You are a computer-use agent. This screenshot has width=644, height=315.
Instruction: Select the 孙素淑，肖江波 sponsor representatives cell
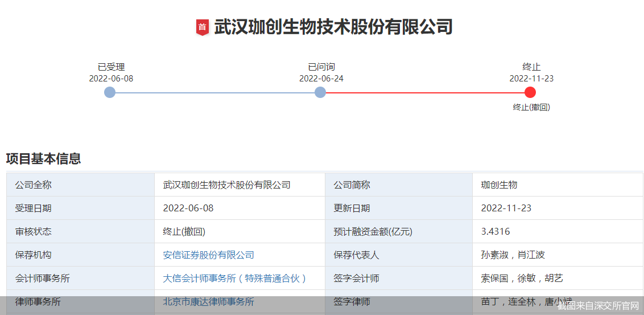click(513, 255)
